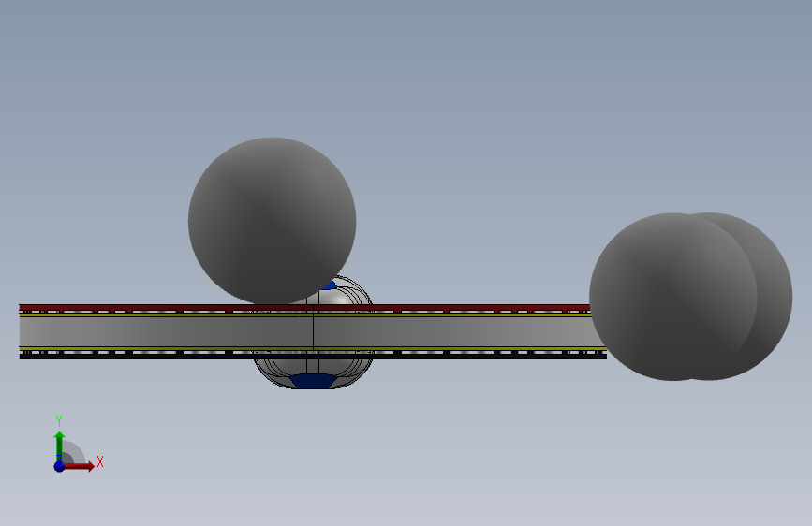The height and width of the screenshot is (526, 812).
Task: Select the rear sphere partly hidden at right
Action: 775,296
